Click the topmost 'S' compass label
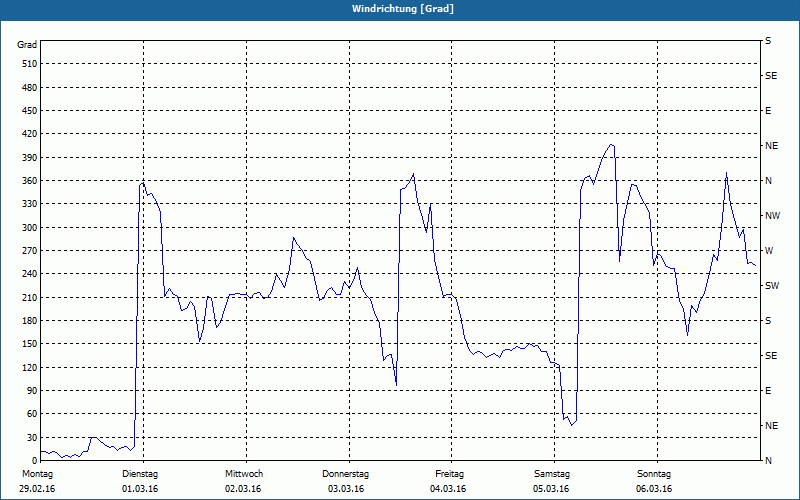The height and width of the screenshot is (500, 800). tap(768, 41)
